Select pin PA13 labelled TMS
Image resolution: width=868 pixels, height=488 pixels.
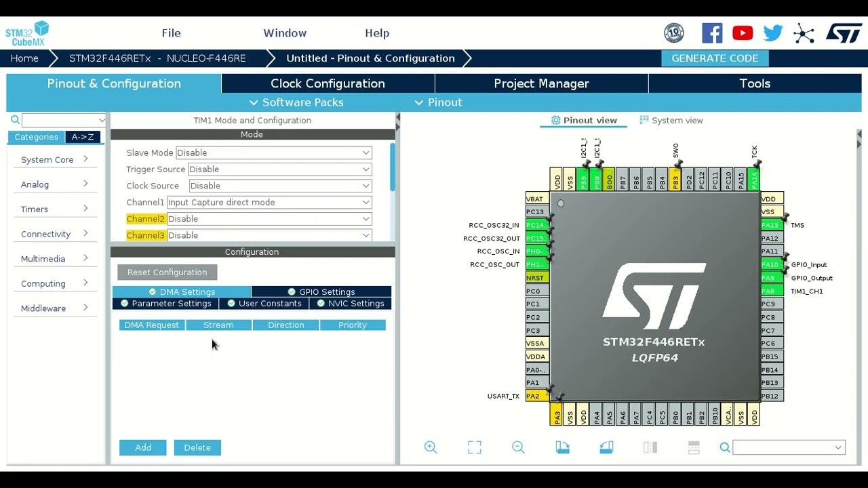pos(772,225)
